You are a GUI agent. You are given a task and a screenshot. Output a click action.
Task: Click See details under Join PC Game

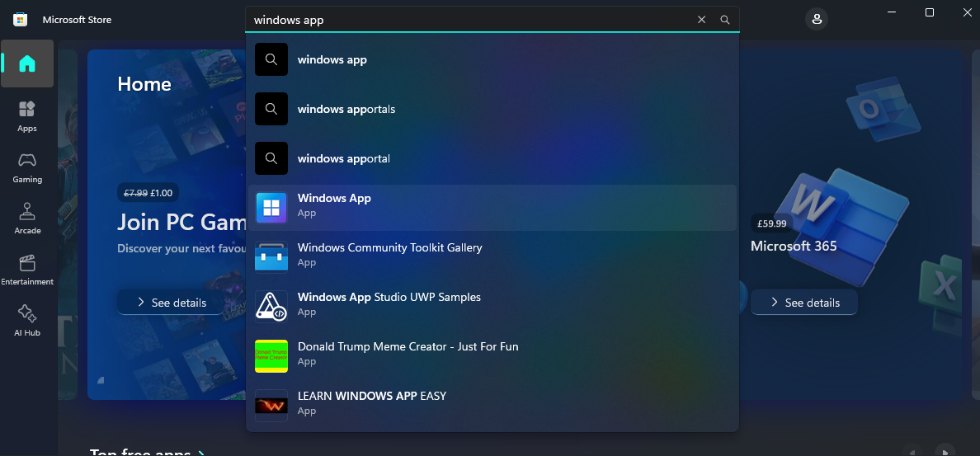click(x=172, y=303)
